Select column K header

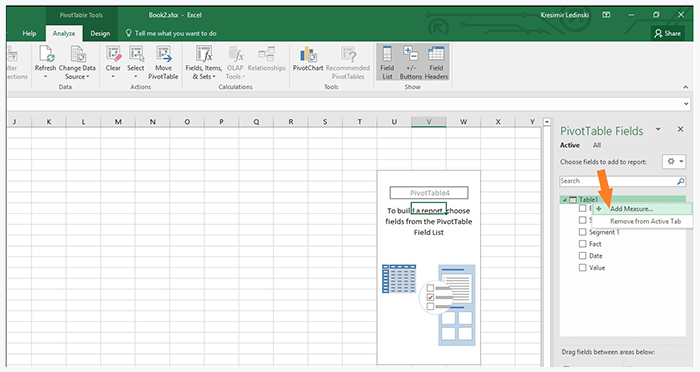pos(49,121)
